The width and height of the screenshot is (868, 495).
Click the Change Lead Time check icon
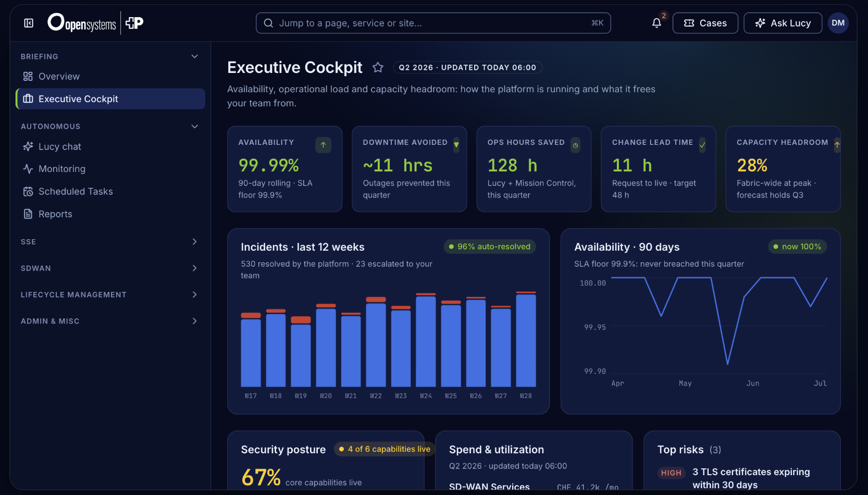point(702,145)
